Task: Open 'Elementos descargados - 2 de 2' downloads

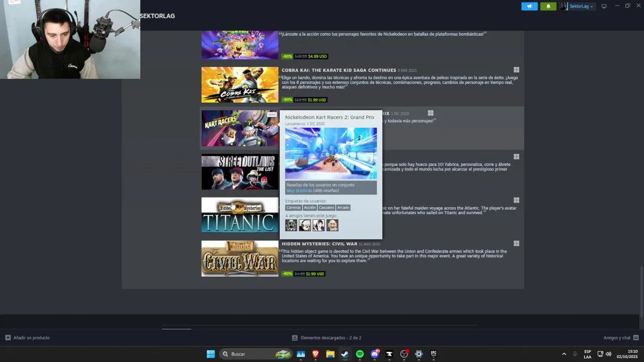Action: click(x=327, y=338)
